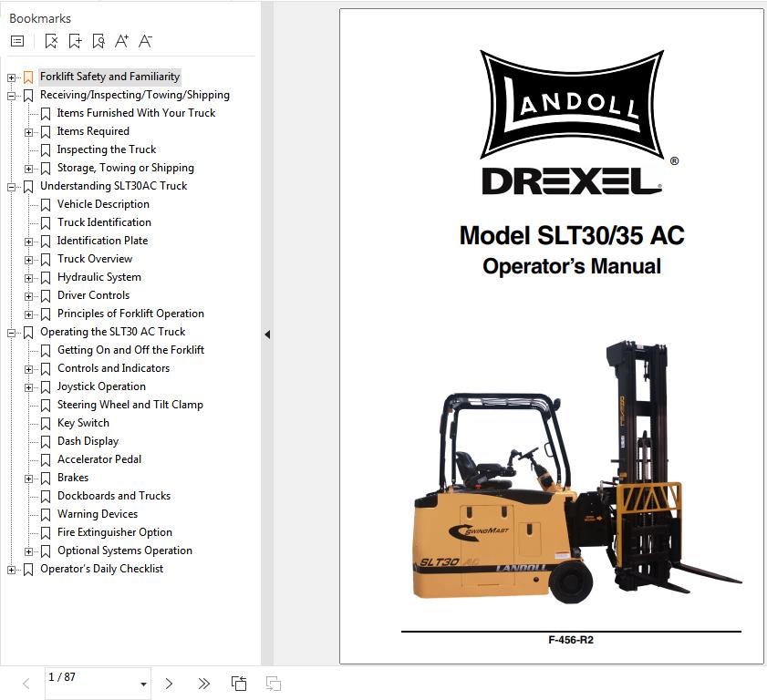Go to Vehicle Description bookmark
The width and height of the screenshot is (767, 700).
(103, 204)
